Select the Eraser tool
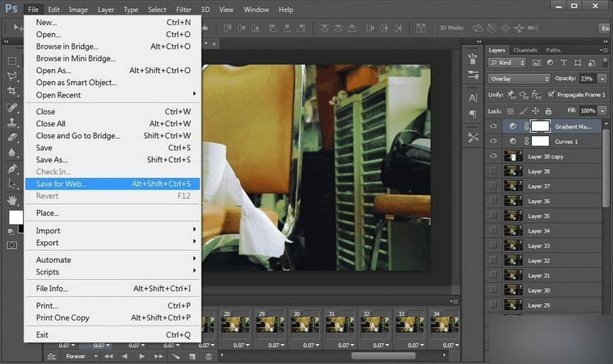Screen dimensions: 613x364 click(12, 137)
